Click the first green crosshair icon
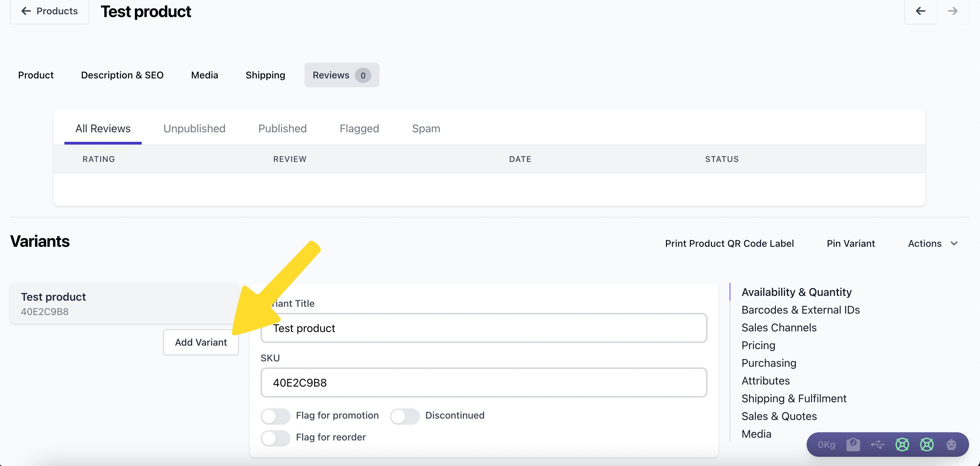This screenshot has height=466, width=980. coord(902,444)
